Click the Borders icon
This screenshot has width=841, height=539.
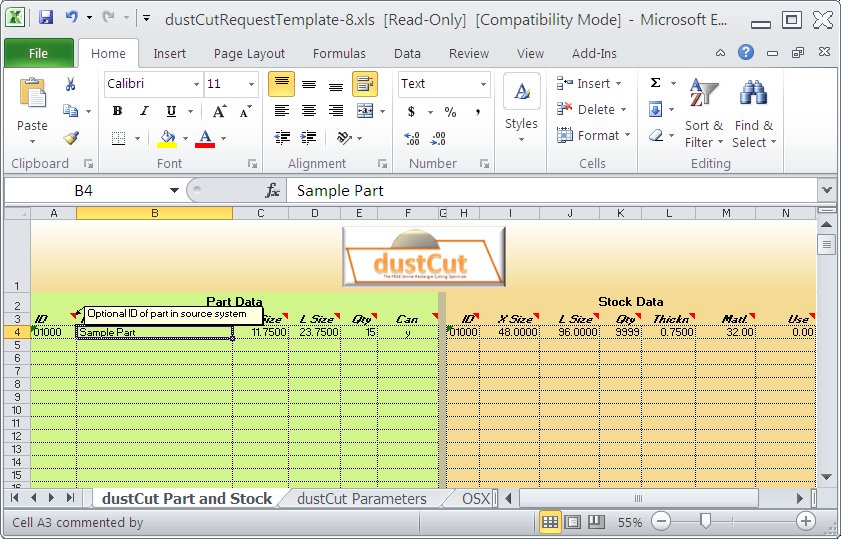pyautogui.click(x=119, y=138)
